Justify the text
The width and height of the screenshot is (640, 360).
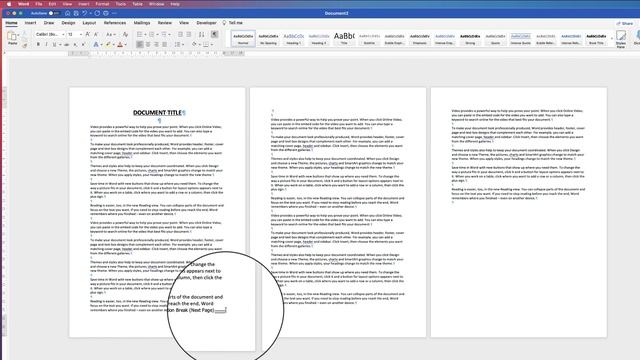tap(164, 44)
